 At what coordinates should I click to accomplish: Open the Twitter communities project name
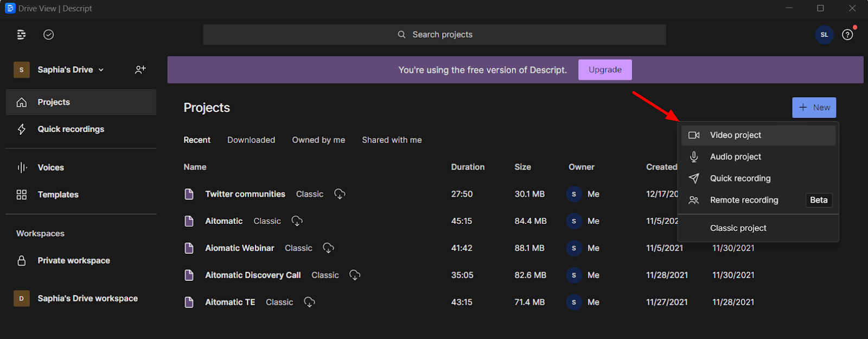click(x=245, y=194)
